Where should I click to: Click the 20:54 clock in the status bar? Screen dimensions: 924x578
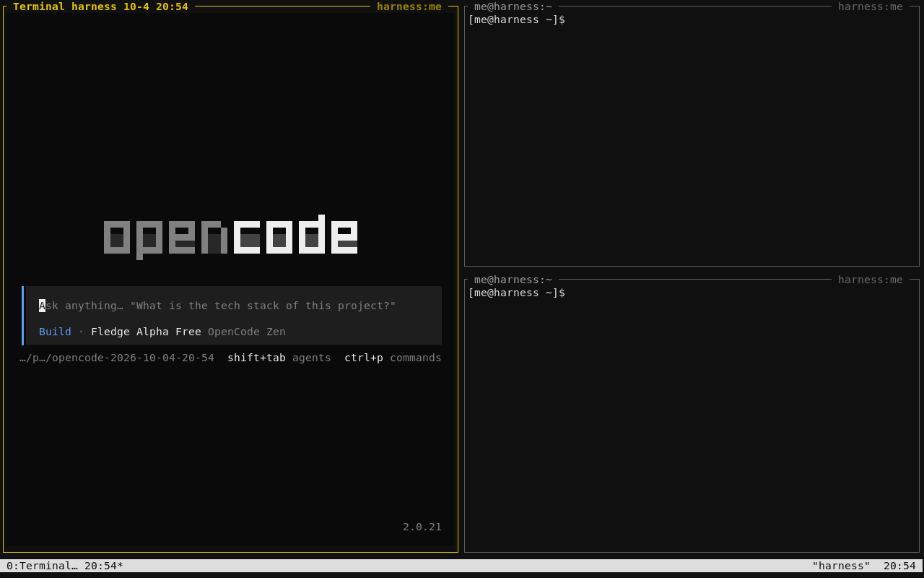point(899,566)
